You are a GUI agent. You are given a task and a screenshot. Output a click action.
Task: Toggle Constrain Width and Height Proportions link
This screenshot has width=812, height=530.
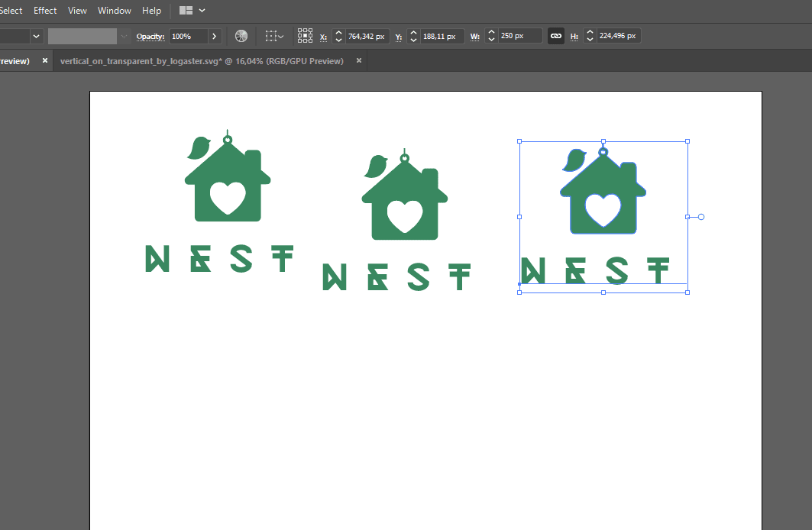coord(555,36)
